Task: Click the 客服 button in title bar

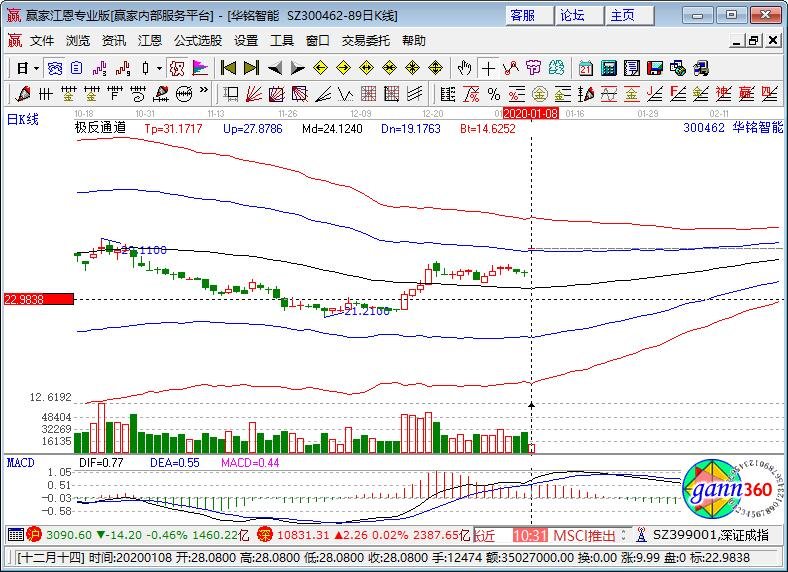Action: (x=530, y=16)
